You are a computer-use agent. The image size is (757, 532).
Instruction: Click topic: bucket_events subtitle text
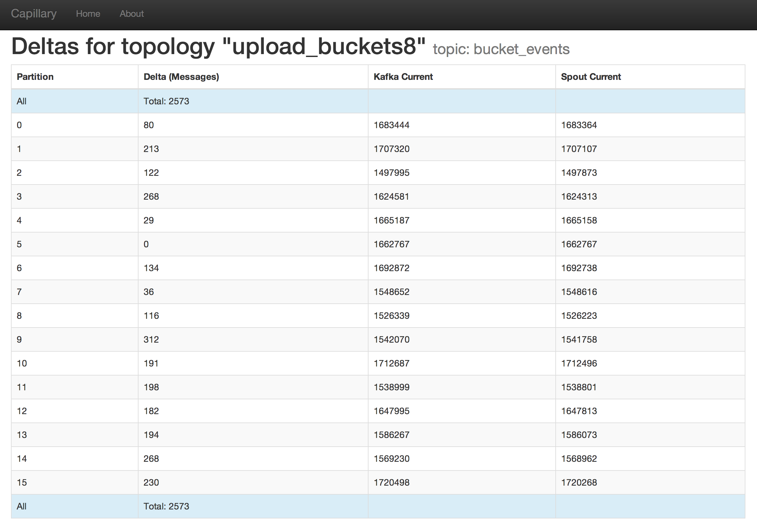(x=501, y=50)
